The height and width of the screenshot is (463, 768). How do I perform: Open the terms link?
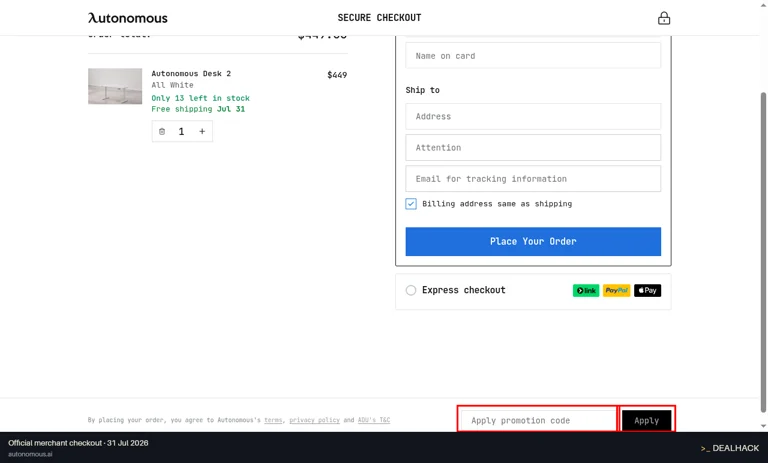pos(273,420)
